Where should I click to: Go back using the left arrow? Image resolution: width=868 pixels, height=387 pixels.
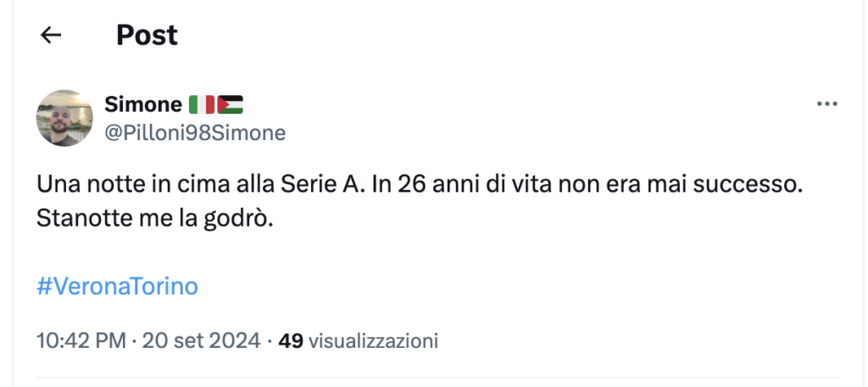click(52, 35)
